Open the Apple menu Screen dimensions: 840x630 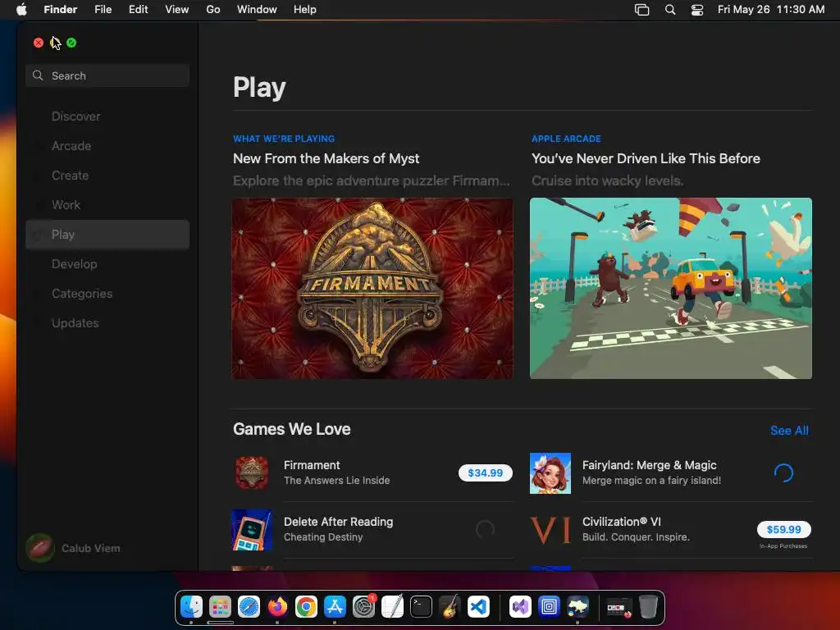pyautogui.click(x=21, y=10)
